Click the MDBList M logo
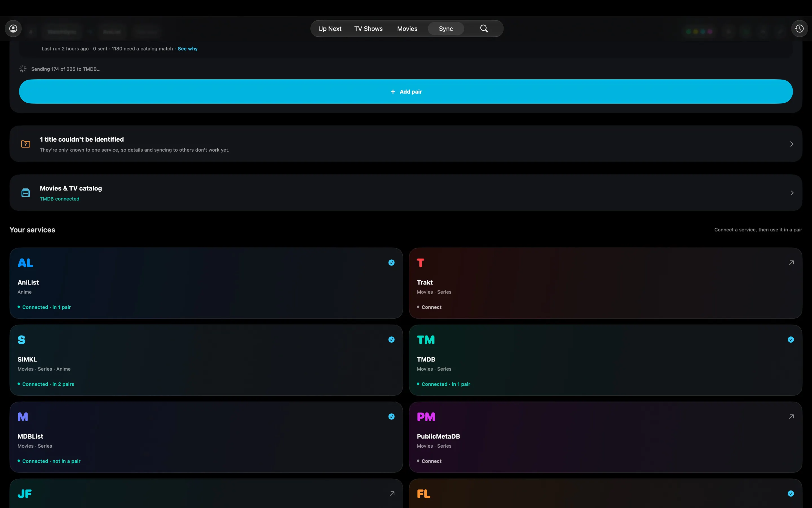Viewport: 812px width, 508px height. point(23,417)
